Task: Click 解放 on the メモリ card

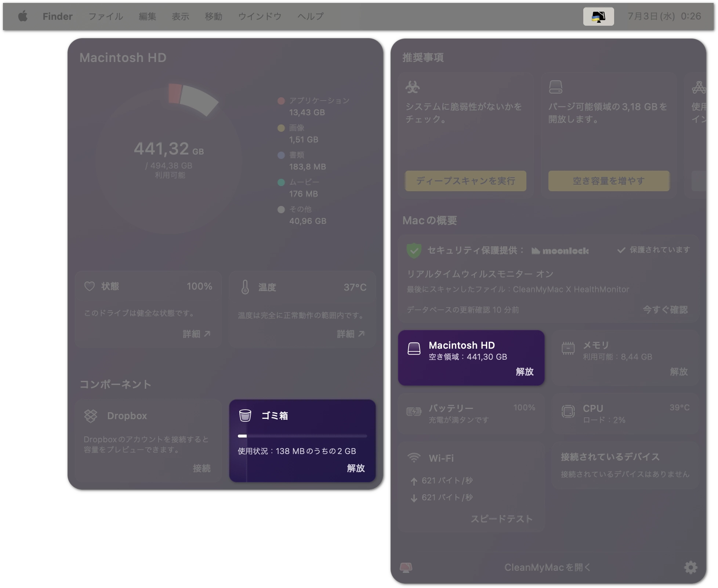Action: click(x=679, y=372)
